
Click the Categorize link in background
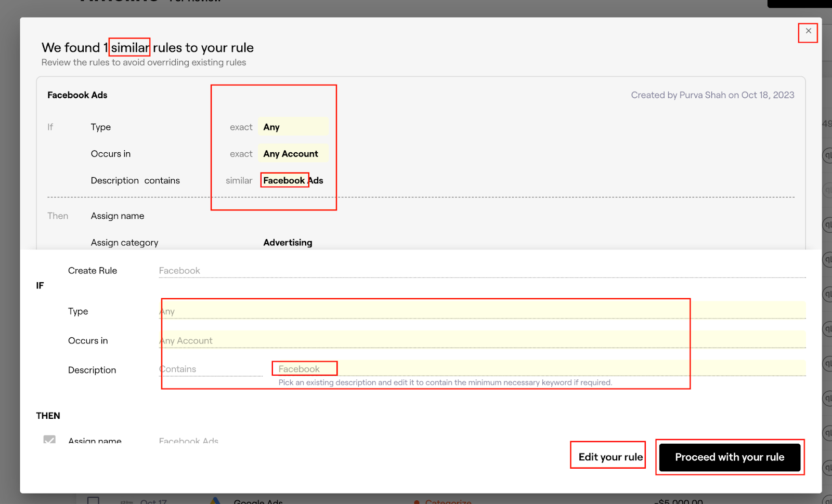448,501
